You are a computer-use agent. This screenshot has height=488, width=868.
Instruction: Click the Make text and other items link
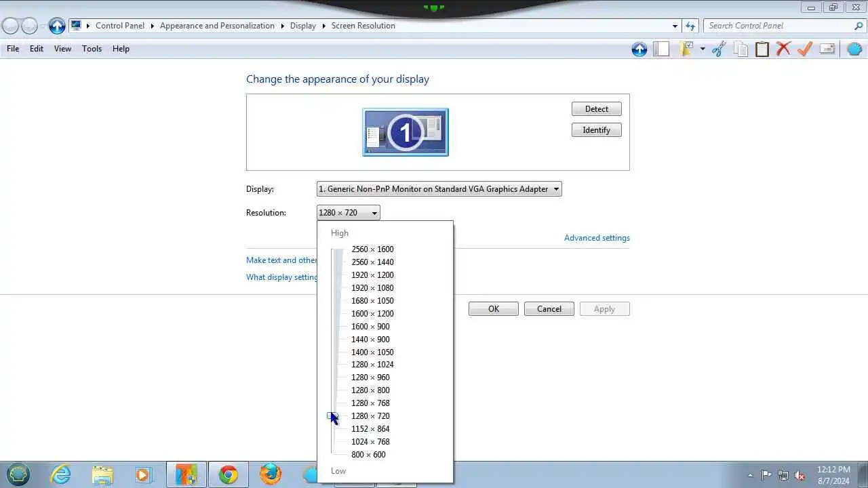coord(281,260)
